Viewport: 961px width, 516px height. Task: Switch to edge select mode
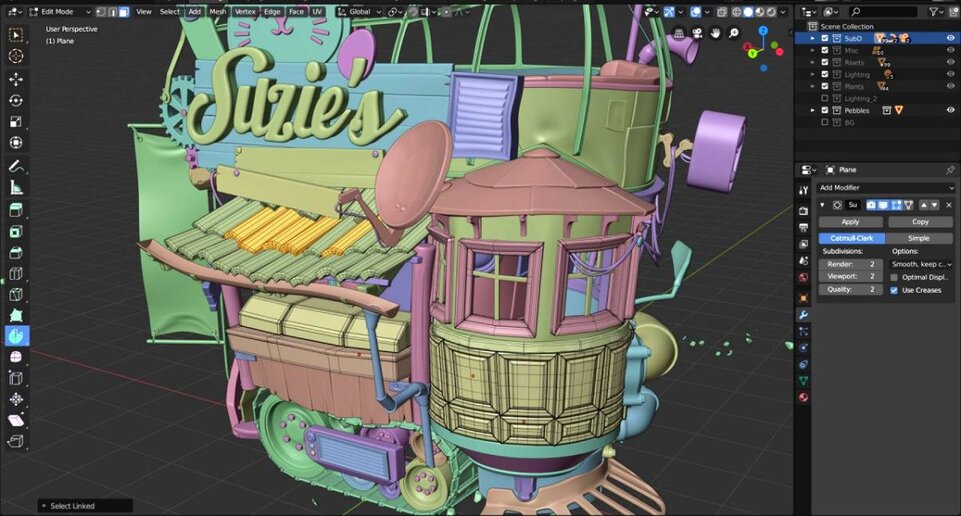(x=112, y=12)
